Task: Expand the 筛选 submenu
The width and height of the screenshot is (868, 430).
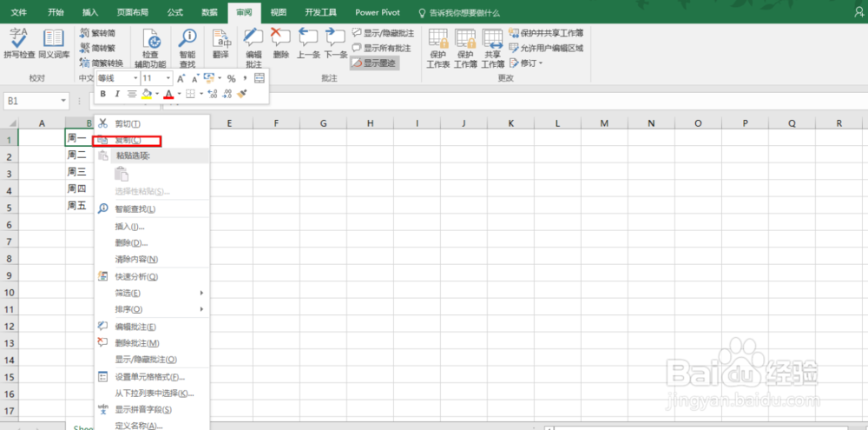Action: point(152,292)
